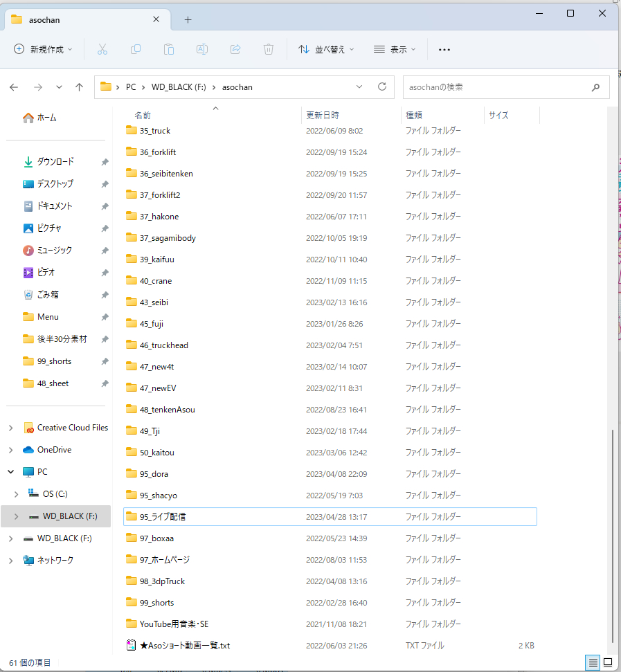The image size is (621, 672).
Task: Select the 95_ライブ配信 folder
Action: [x=330, y=517]
